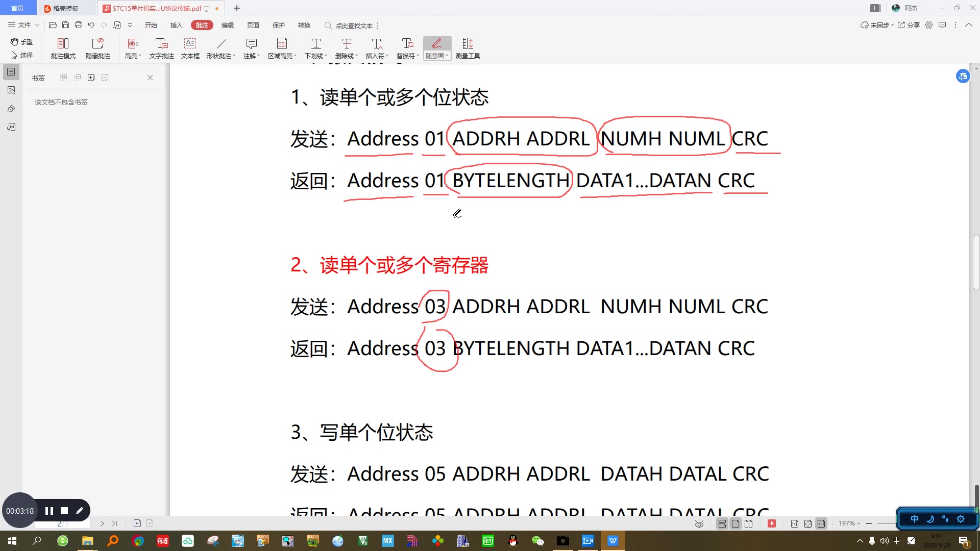This screenshot has width=980, height=551.
Task: Open the measure tool (测量工具)
Action: (x=467, y=47)
